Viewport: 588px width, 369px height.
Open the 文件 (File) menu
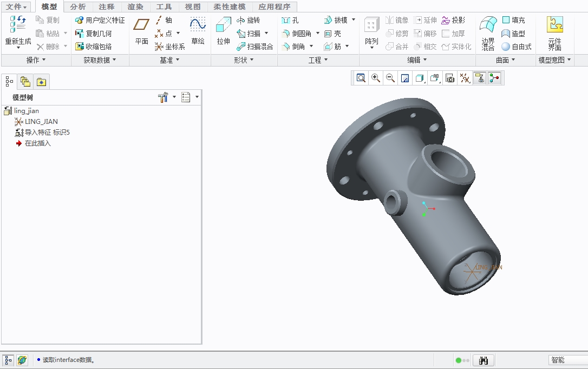(16, 6)
